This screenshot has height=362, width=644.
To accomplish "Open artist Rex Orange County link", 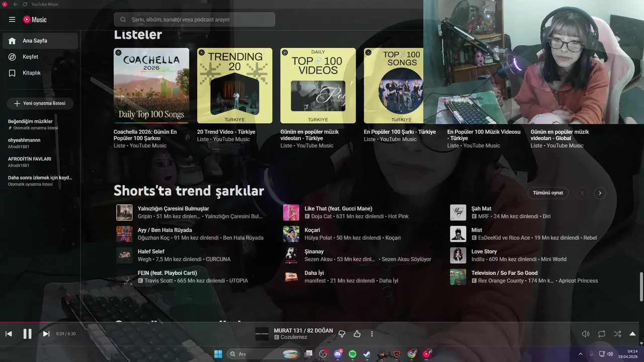I will (x=501, y=281).
